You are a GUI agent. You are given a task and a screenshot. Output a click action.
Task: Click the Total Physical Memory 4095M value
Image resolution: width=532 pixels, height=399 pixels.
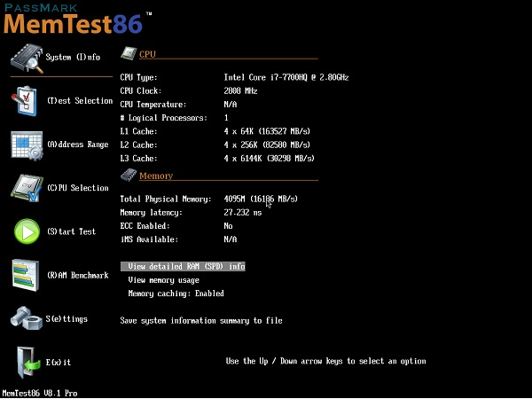click(261, 199)
